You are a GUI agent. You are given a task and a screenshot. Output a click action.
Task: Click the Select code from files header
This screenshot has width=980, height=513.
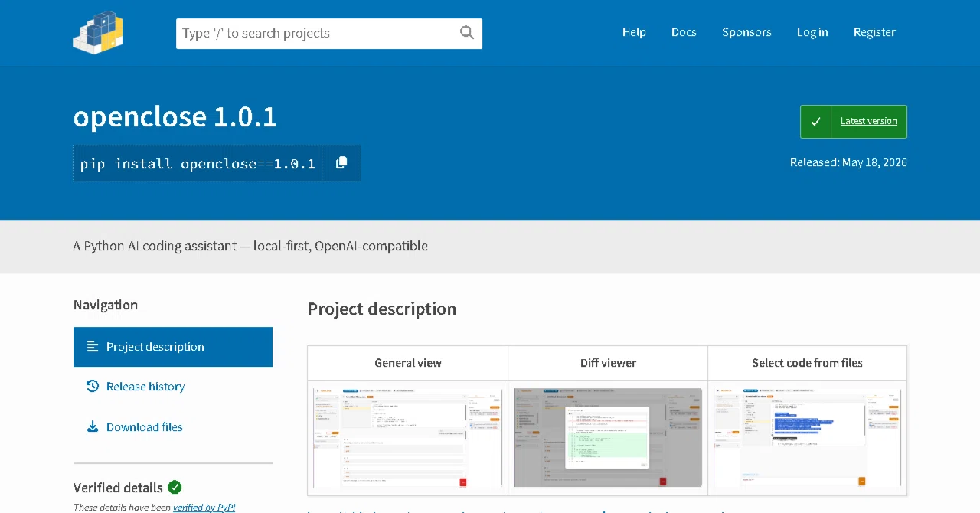(808, 363)
